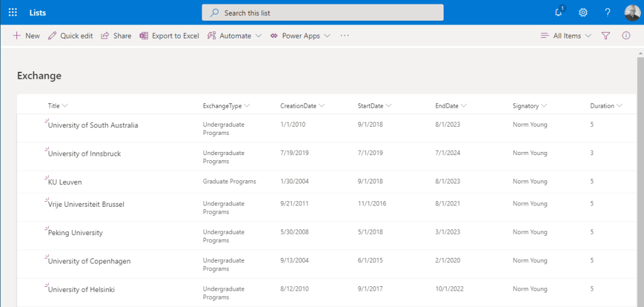Open the notifications bell
Viewport: 644px width, 307px height.
pos(558,13)
